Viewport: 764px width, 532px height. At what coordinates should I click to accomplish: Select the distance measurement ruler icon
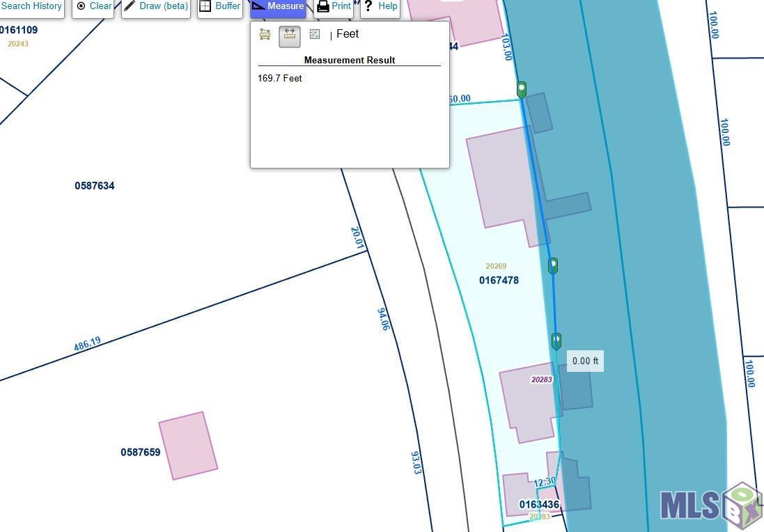click(x=290, y=36)
